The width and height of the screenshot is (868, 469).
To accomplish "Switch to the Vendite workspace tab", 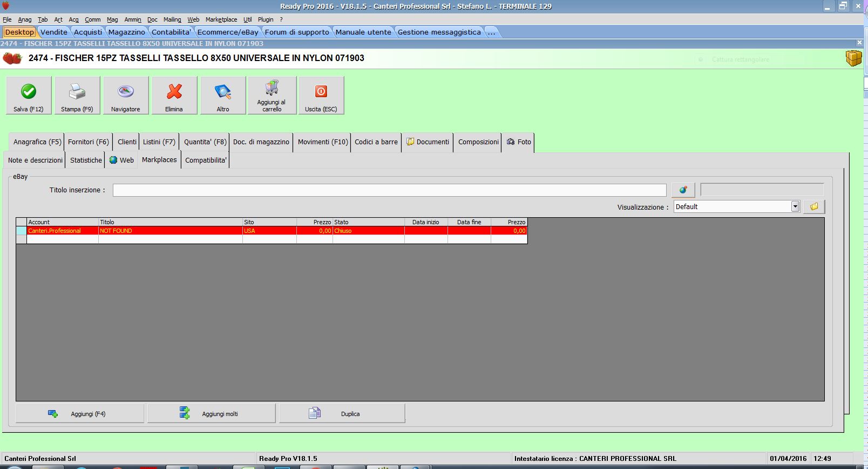I will pyautogui.click(x=54, y=32).
